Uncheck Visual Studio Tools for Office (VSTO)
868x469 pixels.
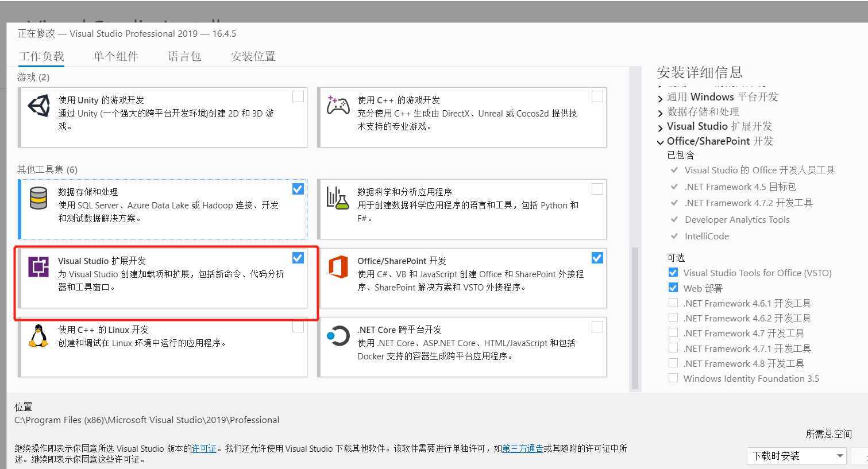[673, 273]
